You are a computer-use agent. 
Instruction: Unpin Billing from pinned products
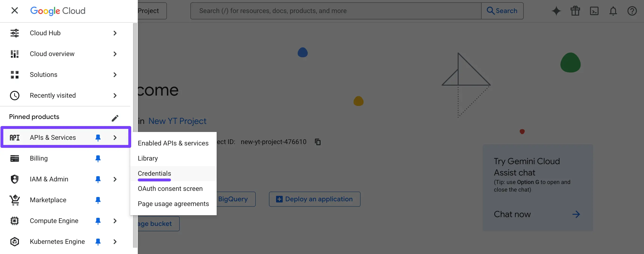coord(98,158)
